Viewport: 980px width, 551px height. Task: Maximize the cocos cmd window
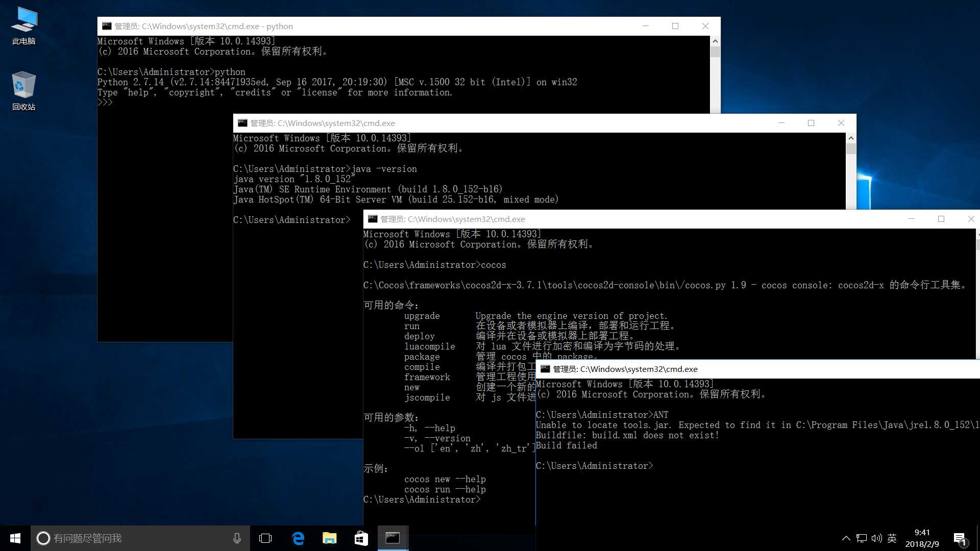tap(941, 219)
